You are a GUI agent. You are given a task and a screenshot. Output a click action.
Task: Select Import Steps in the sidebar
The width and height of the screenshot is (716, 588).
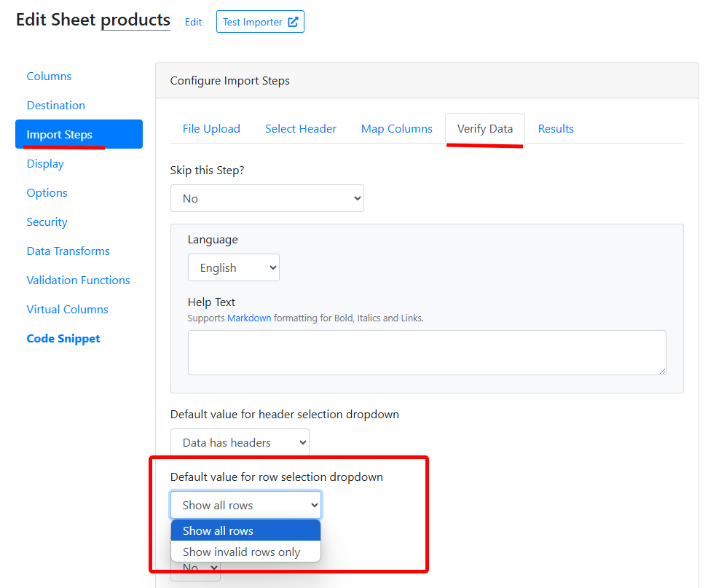(x=79, y=134)
